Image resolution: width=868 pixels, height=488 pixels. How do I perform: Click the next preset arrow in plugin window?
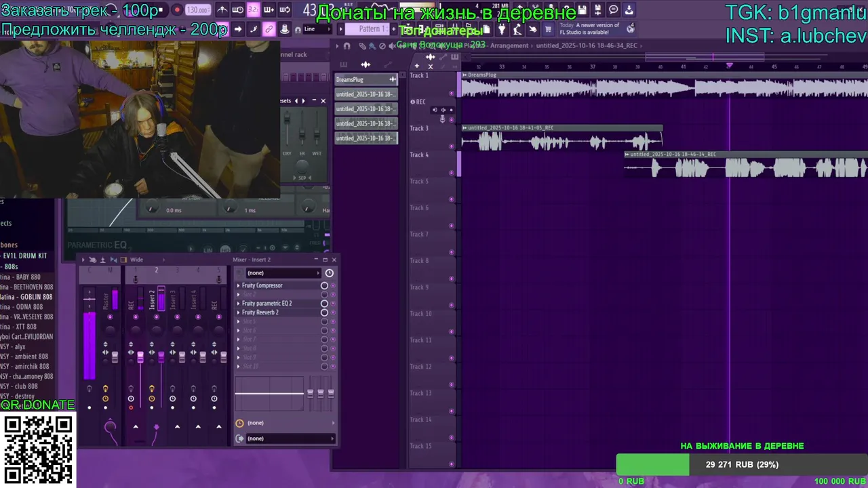tap(303, 101)
